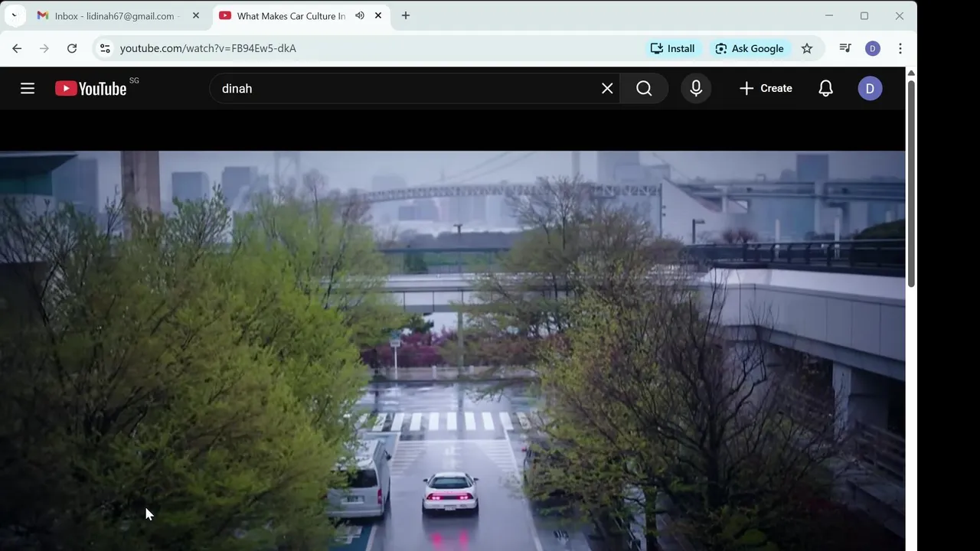Run search with magnifier button
Image resolution: width=980 pixels, height=551 pixels.
click(x=644, y=89)
